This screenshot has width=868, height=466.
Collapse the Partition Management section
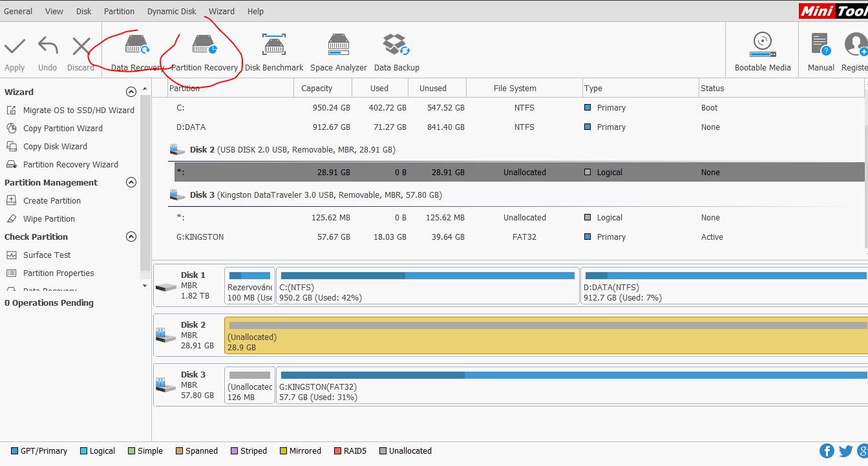tap(131, 182)
